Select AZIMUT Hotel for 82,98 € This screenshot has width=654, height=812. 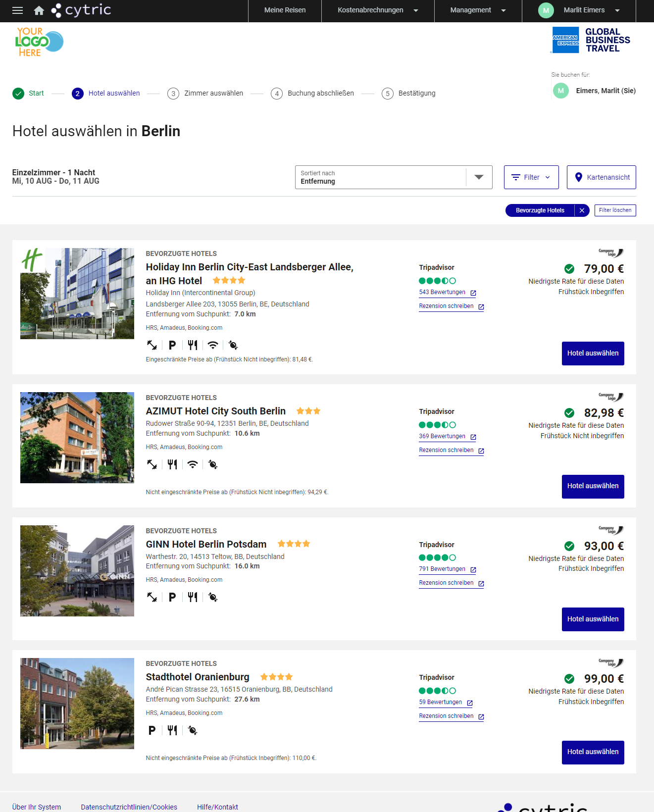(x=593, y=487)
